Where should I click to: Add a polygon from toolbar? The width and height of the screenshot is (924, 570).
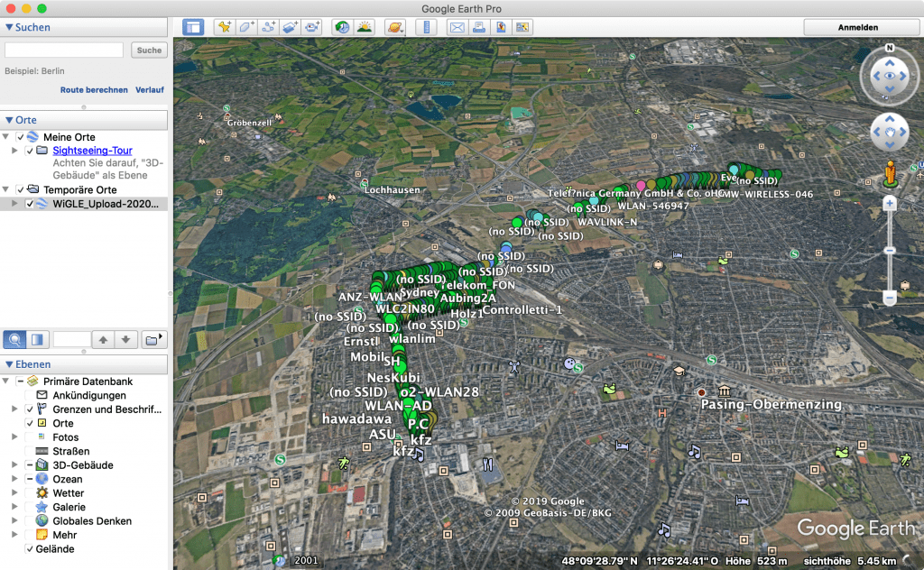246,27
